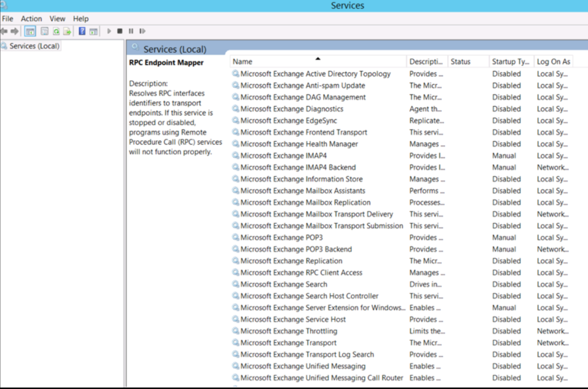Screen dimensions: 588x389
Task: Click the Export List toolbar icon
Action: tap(67, 31)
